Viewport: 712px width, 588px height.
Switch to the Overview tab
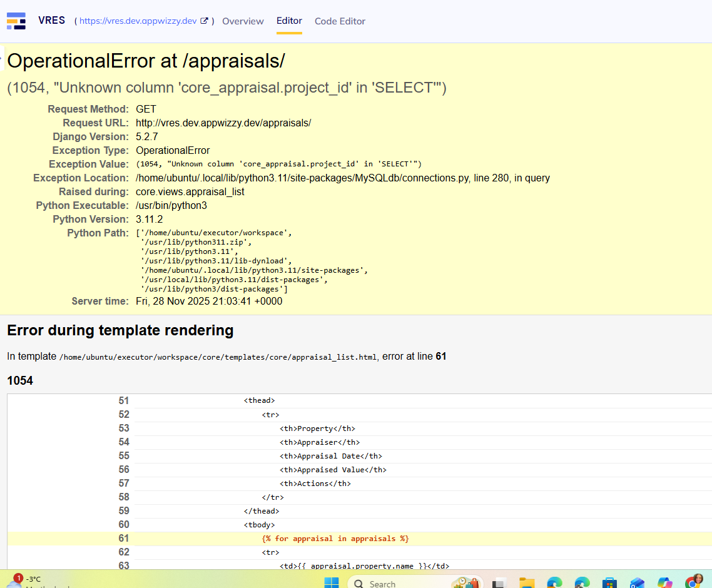[x=243, y=21]
